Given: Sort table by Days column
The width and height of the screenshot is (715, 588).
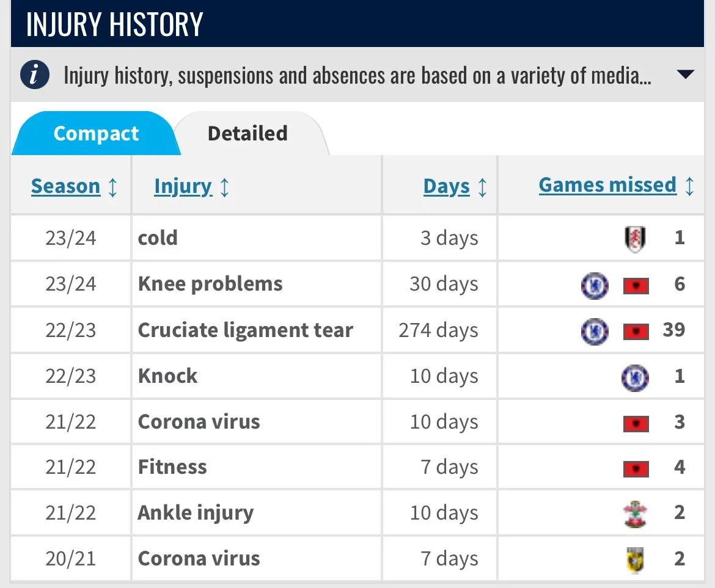Looking at the screenshot, I should 447,186.
